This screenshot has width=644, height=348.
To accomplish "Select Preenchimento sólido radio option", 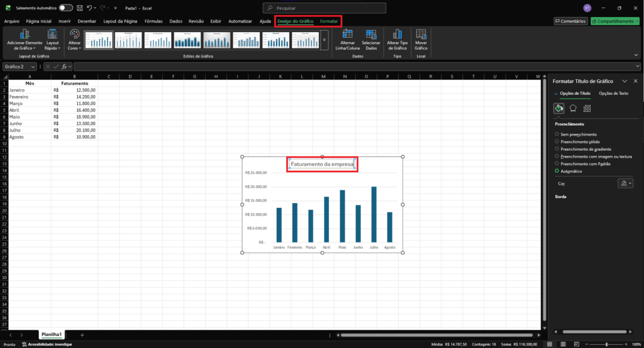I will click(x=557, y=141).
